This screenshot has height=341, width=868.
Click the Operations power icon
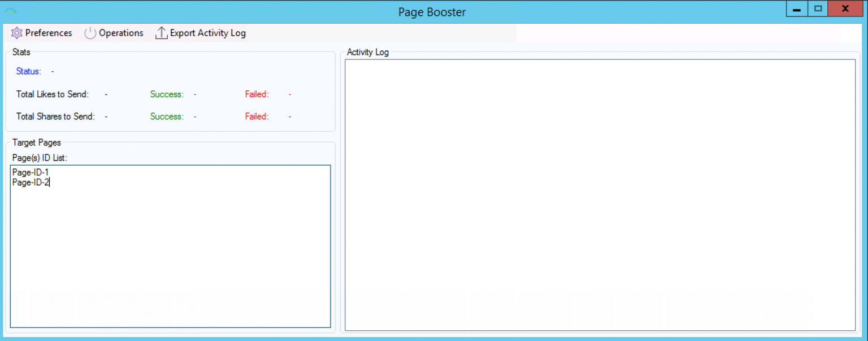pyautogui.click(x=90, y=33)
